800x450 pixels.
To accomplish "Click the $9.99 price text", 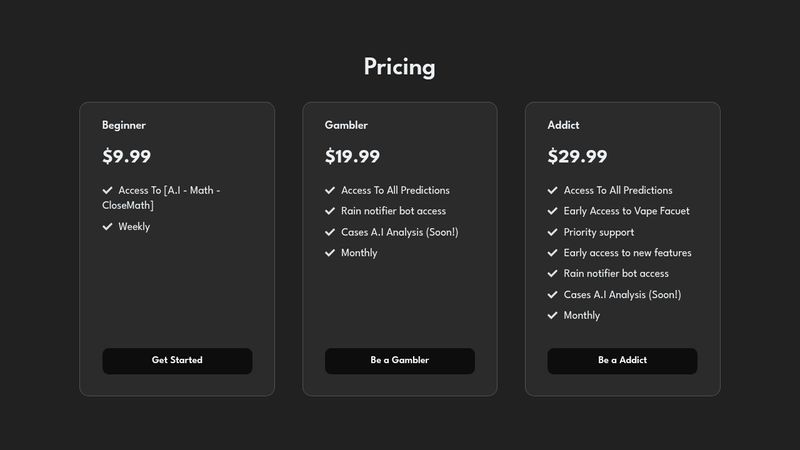I will 126,156.
